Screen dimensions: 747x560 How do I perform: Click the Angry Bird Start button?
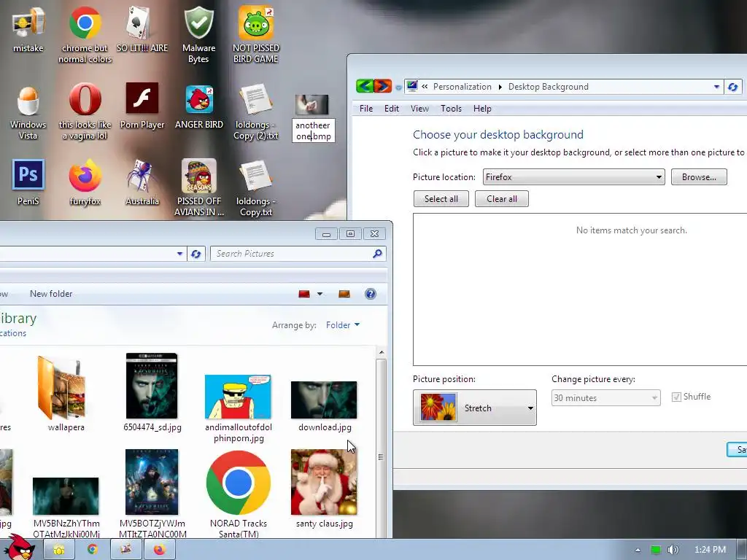(x=20, y=547)
